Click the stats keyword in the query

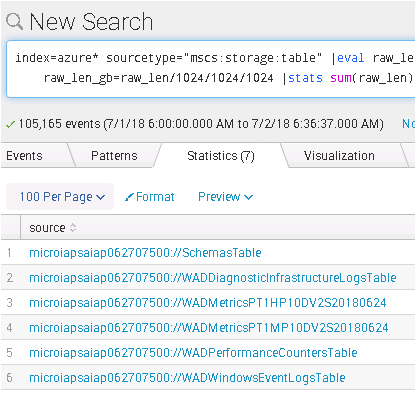point(305,78)
